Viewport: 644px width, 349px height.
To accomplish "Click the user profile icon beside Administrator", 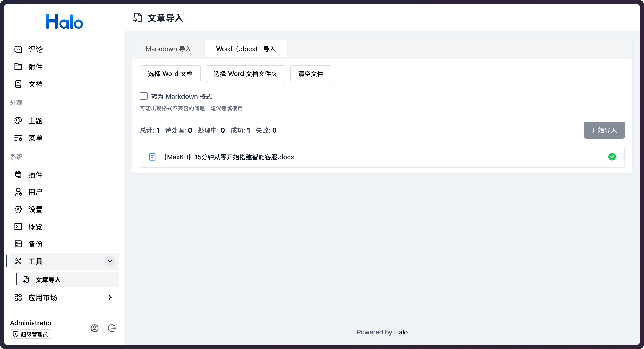I will 94,328.
